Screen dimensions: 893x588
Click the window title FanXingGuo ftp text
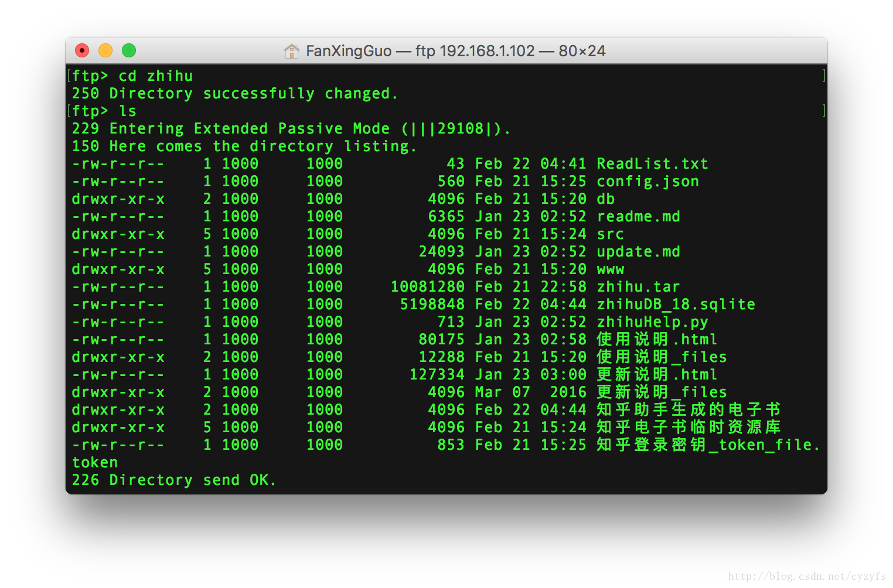[x=455, y=51]
